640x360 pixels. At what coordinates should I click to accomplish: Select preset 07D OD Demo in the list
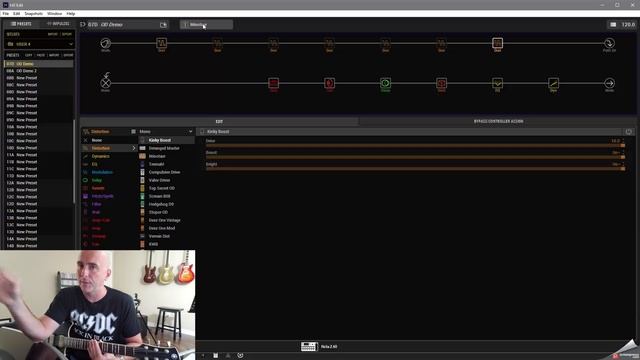[39, 64]
